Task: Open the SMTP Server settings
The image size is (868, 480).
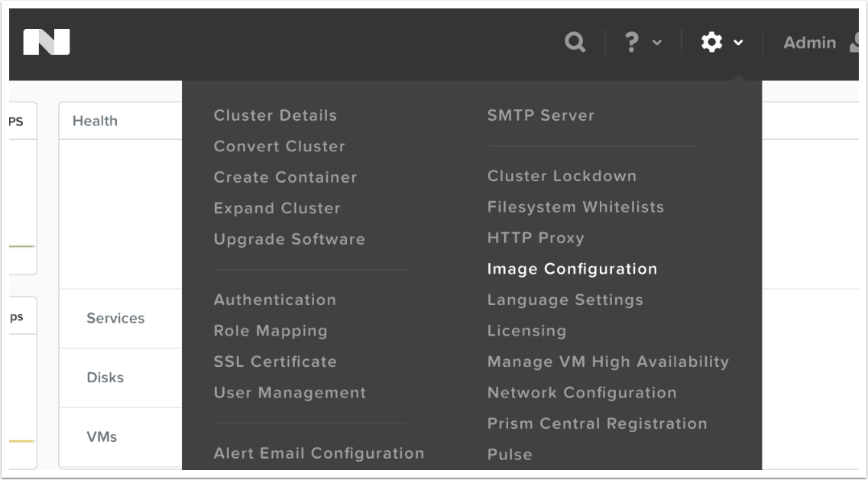Action: pyautogui.click(x=540, y=115)
